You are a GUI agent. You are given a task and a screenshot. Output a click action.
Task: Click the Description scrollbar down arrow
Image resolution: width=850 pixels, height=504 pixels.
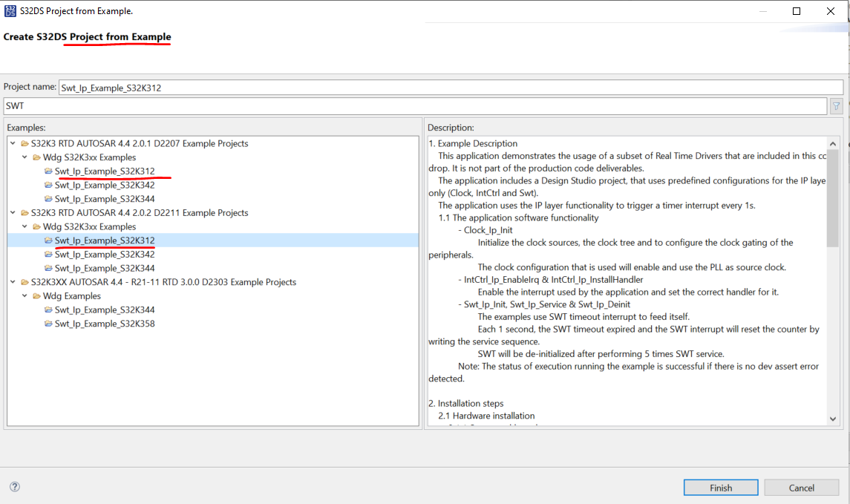coord(833,419)
